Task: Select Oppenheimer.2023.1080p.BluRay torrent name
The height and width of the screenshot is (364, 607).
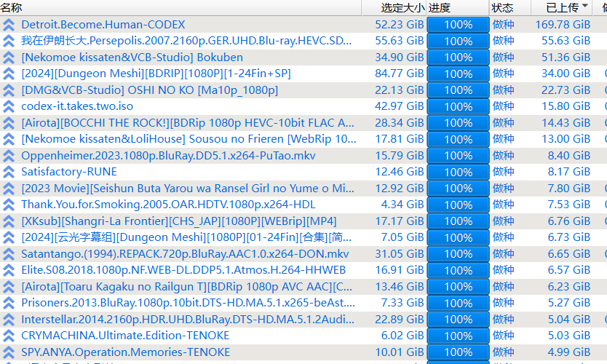Action: pos(168,156)
